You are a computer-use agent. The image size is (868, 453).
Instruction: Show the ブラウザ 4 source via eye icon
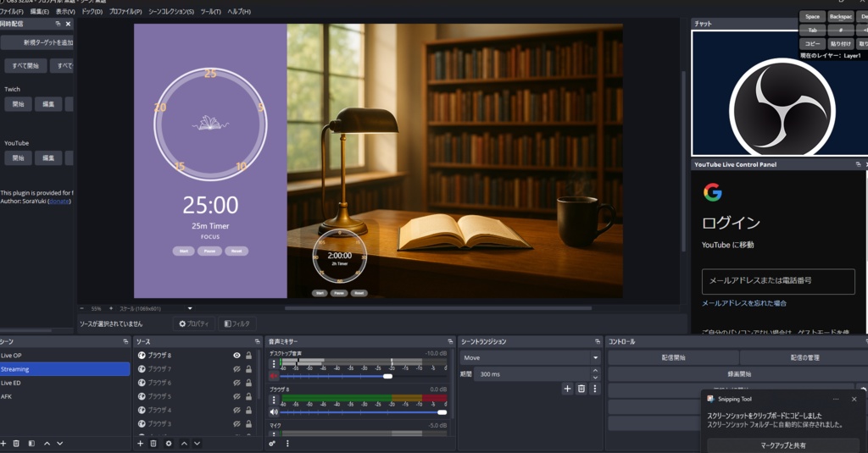[237, 411]
